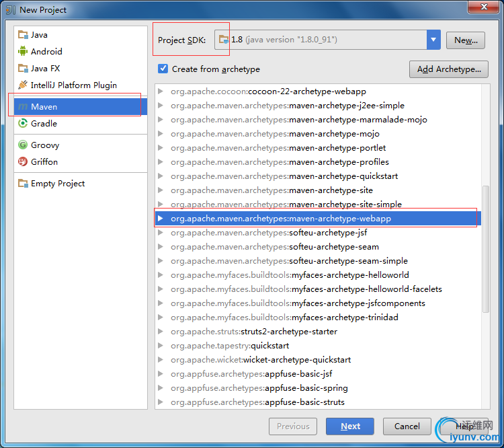
Task: Click the archetype list vertical scrollbar thumb
Action: click(485, 249)
